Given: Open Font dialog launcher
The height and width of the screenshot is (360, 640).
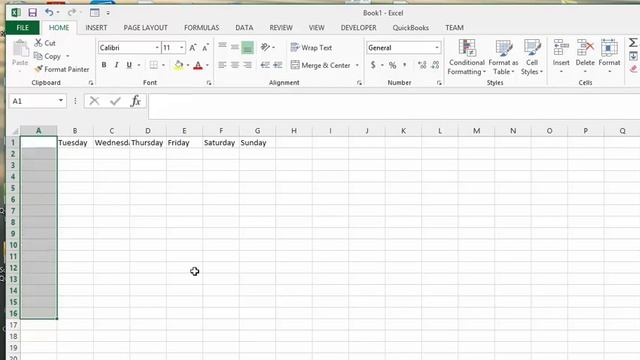Looking at the screenshot, I should click(x=209, y=83).
